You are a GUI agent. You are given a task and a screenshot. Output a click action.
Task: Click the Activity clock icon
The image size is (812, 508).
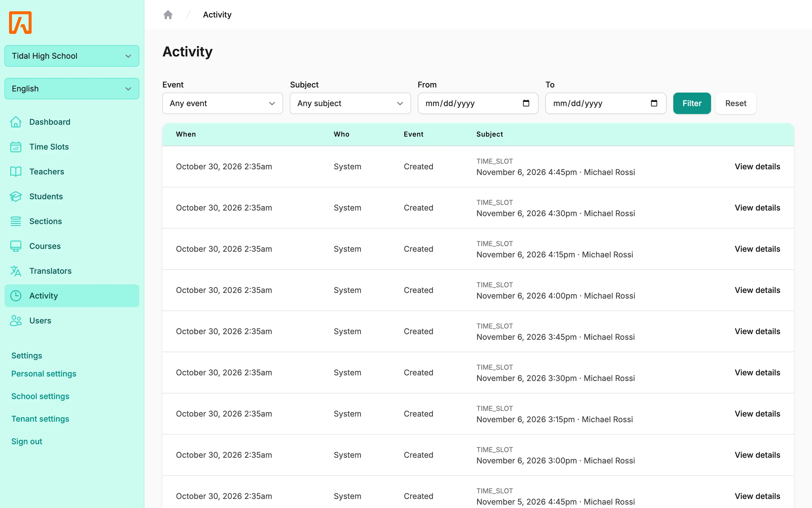tap(16, 296)
